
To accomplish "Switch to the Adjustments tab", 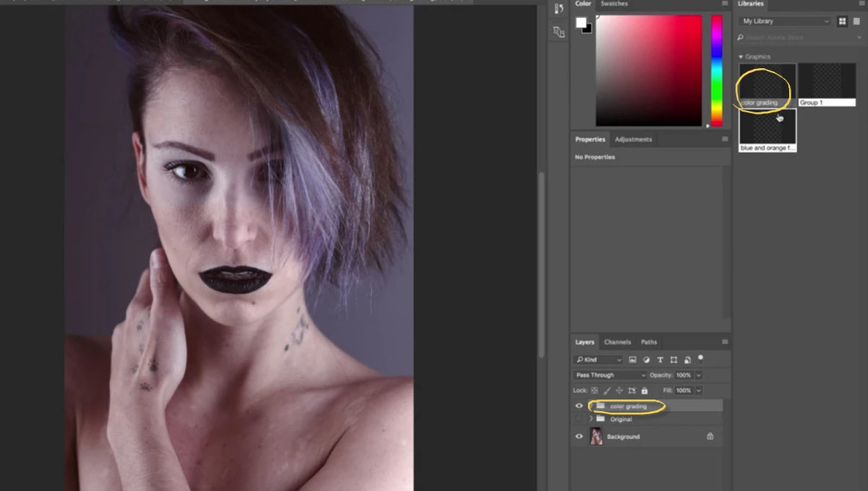I will pos(634,139).
